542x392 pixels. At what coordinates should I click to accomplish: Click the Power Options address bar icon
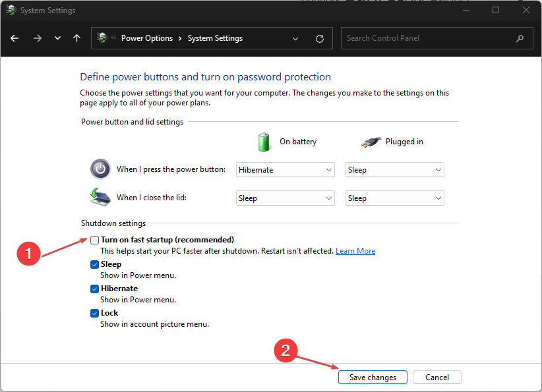[102, 38]
